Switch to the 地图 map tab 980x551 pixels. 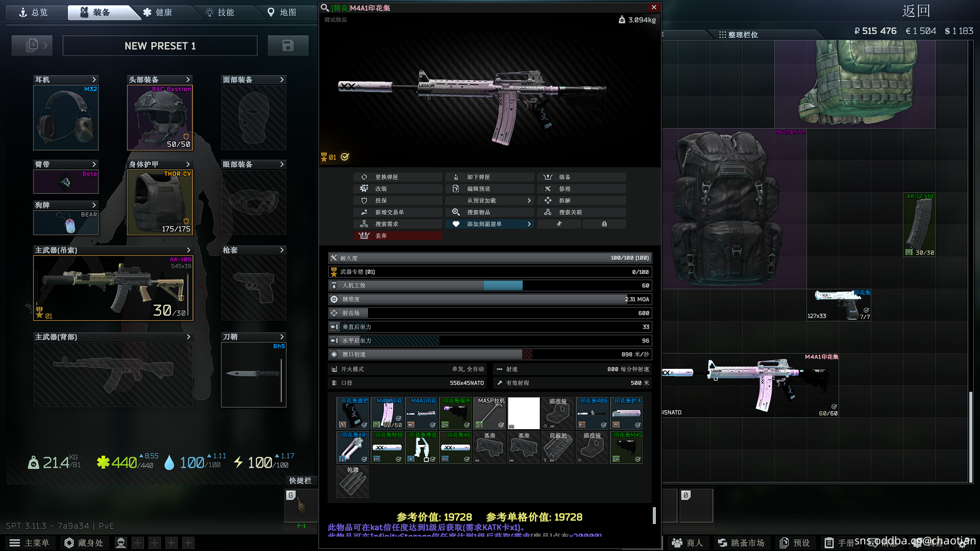coord(282,12)
